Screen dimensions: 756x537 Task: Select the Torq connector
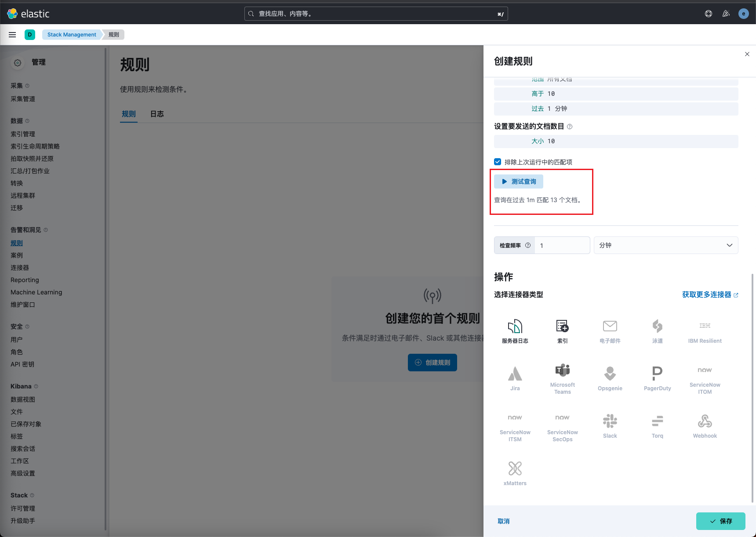point(657,426)
